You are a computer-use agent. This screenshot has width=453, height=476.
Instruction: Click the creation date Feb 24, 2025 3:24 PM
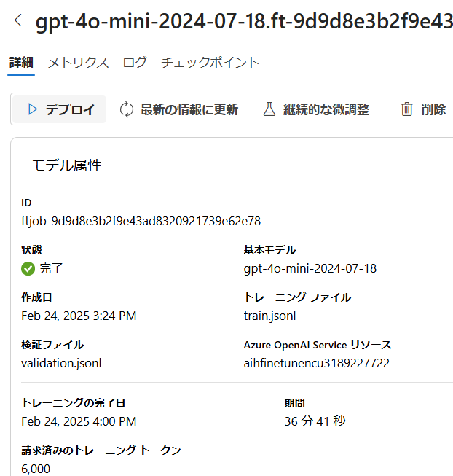pyautogui.click(x=79, y=316)
